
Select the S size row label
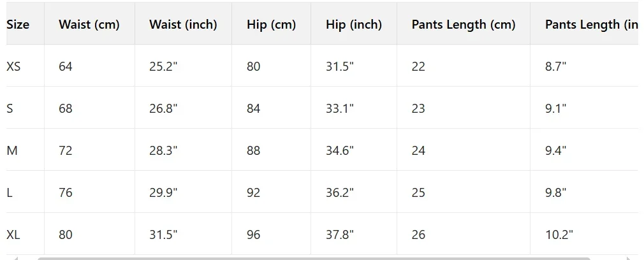[10, 108]
